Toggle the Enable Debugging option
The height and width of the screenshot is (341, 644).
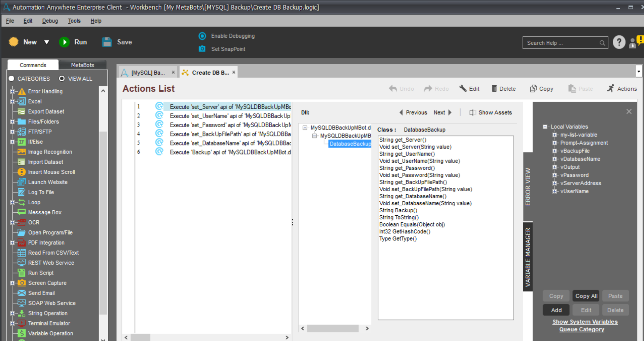(202, 36)
